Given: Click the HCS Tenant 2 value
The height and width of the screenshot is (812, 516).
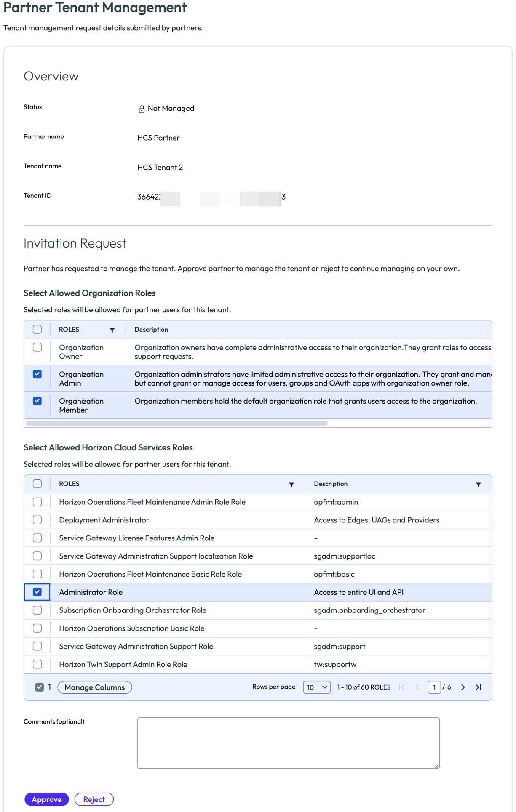Looking at the screenshot, I should [x=160, y=168].
